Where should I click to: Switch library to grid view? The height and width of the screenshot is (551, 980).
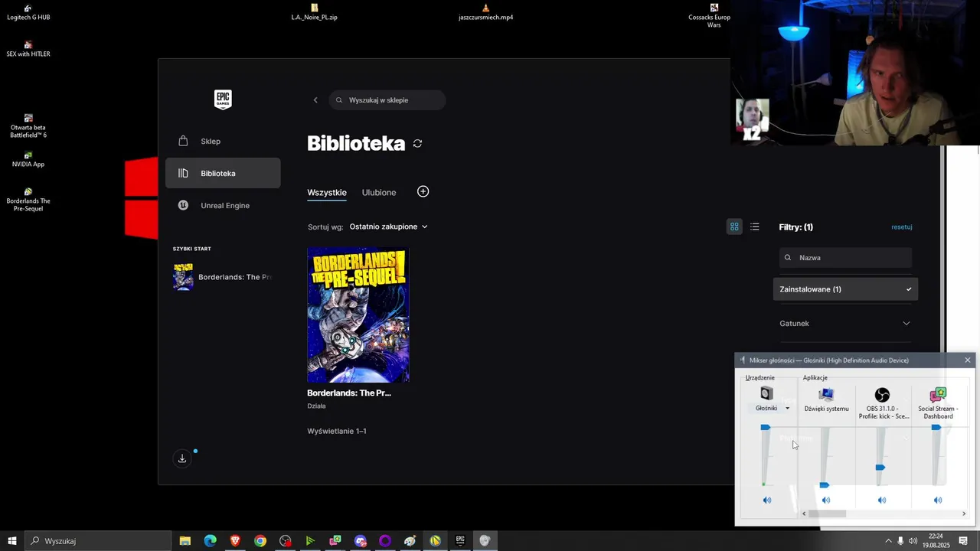(734, 227)
